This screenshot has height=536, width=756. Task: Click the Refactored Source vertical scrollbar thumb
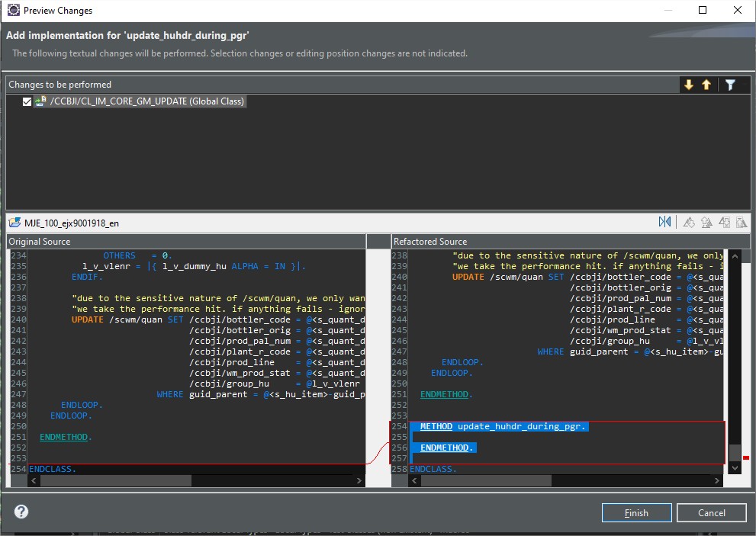pos(735,453)
